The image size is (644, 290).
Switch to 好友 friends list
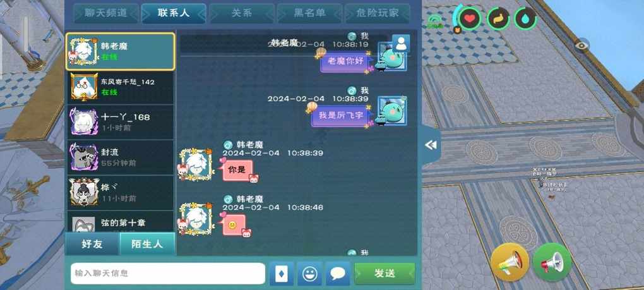[92, 244]
